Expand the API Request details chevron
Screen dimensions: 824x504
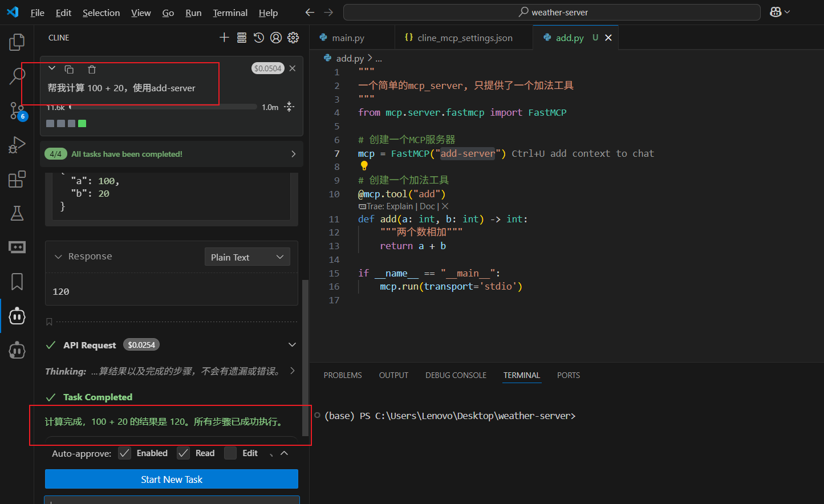pos(292,345)
